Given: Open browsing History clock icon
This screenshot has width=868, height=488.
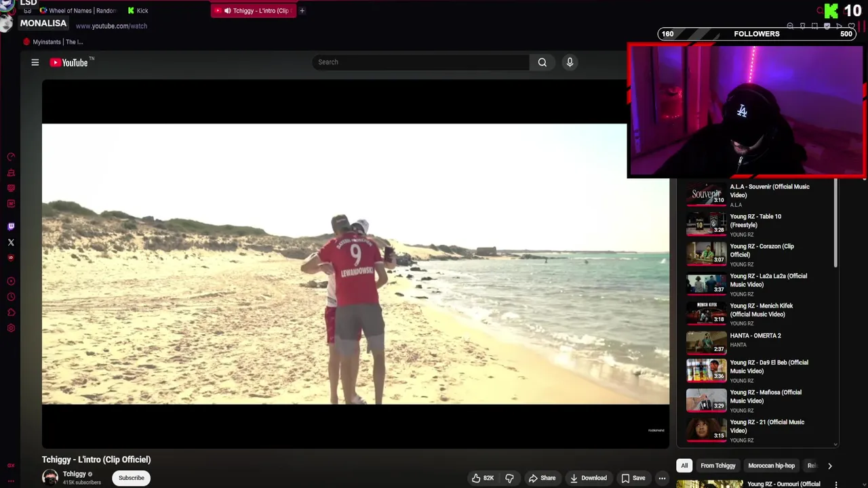Looking at the screenshot, I should [x=11, y=297].
